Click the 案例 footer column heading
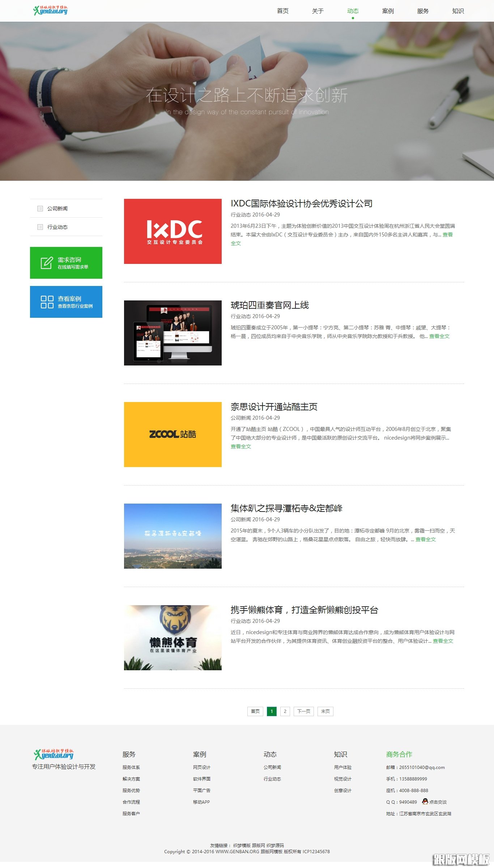 coord(200,754)
